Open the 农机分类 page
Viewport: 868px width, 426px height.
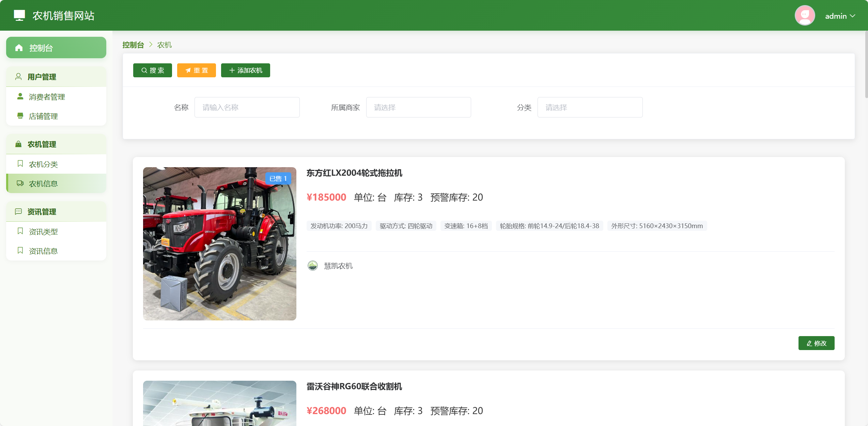[x=56, y=164]
